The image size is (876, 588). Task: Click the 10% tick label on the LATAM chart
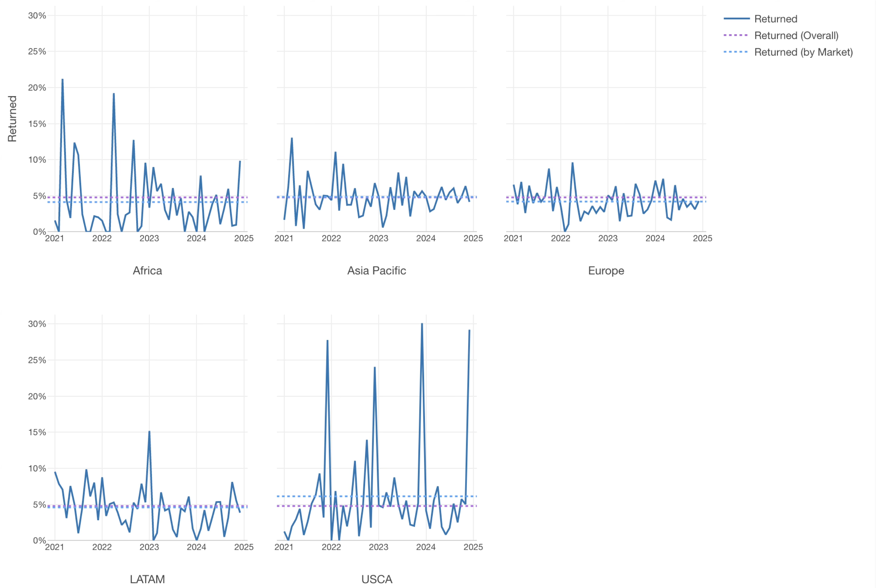click(x=37, y=468)
